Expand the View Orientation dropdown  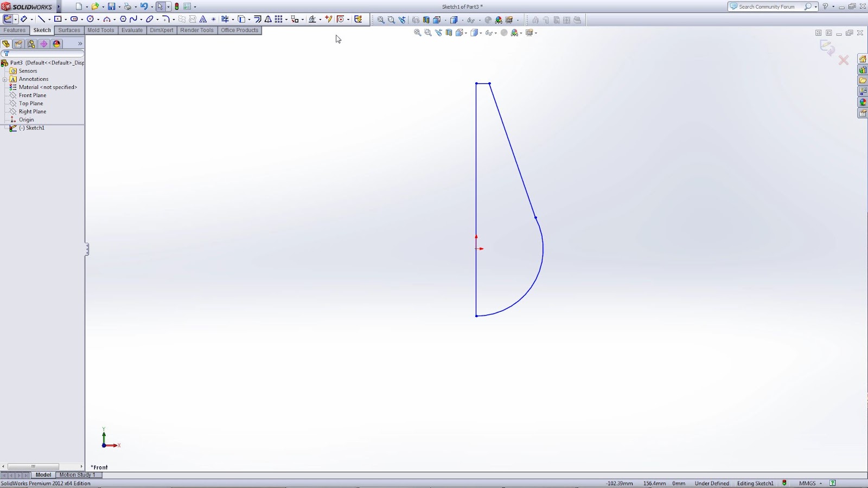[x=465, y=33]
